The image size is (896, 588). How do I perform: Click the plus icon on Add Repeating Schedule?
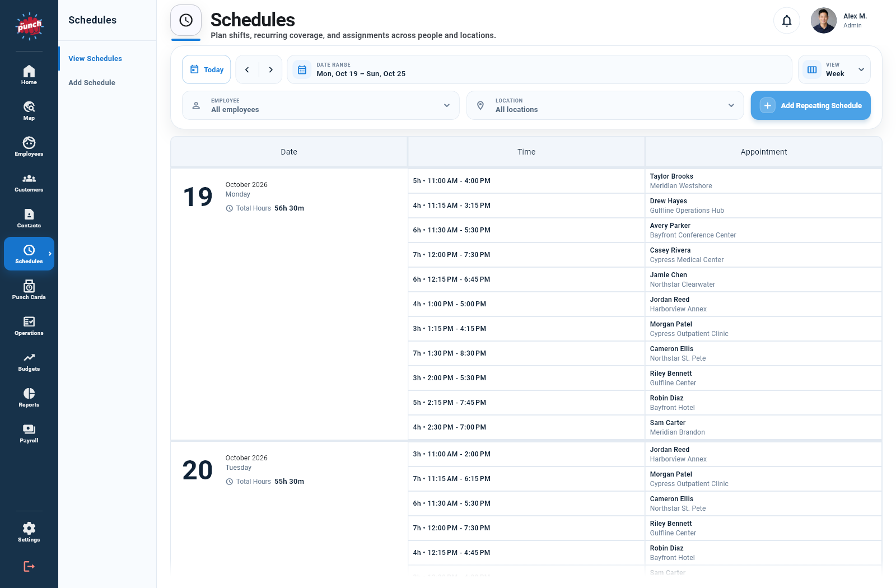click(768, 105)
